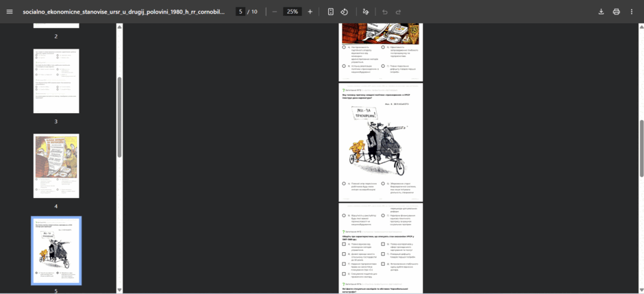This screenshot has height=294, width=644.
Task: Activate the annotate draw tool
Action: (366, 12)
